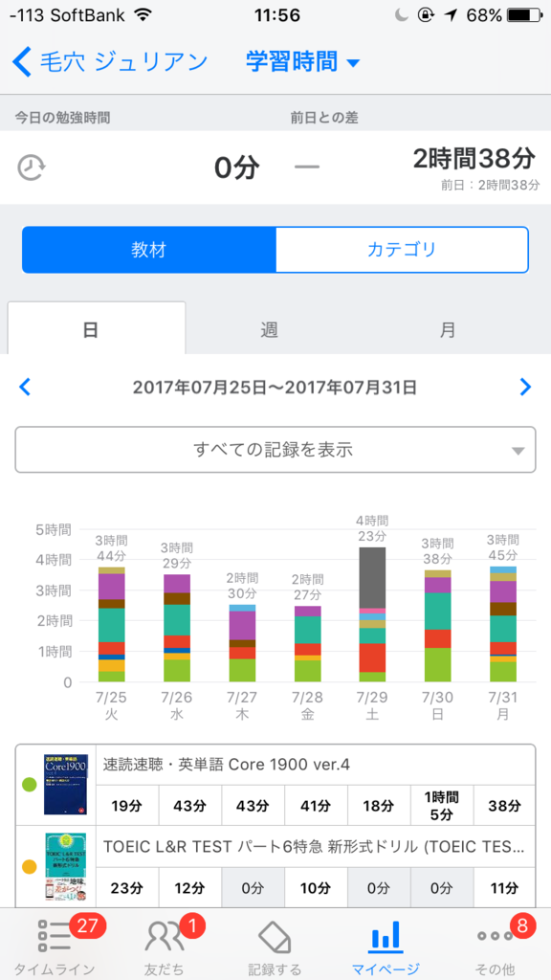Tap the 7/28 金 chart bar
This screenshot has height=980, width=551.
click(x=307, y=644)
